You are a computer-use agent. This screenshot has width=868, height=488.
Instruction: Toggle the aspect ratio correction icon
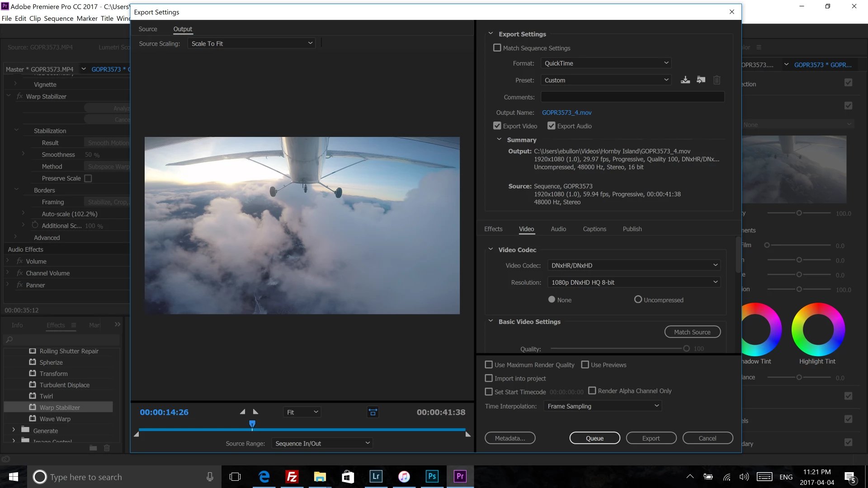(x=373, y=412)
